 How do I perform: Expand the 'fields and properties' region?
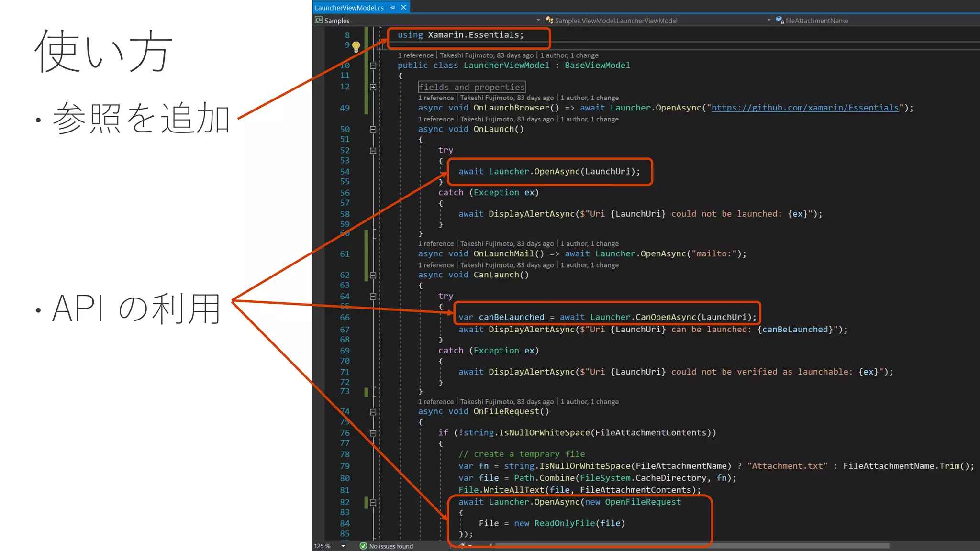click(x=373, y=87)
